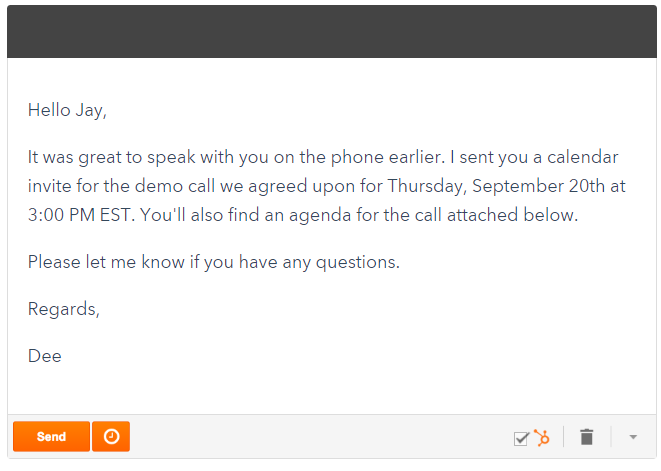Screen dimensions: 661x471
Task: Open the schedule send clock button
Action: (x=111, y=437)
